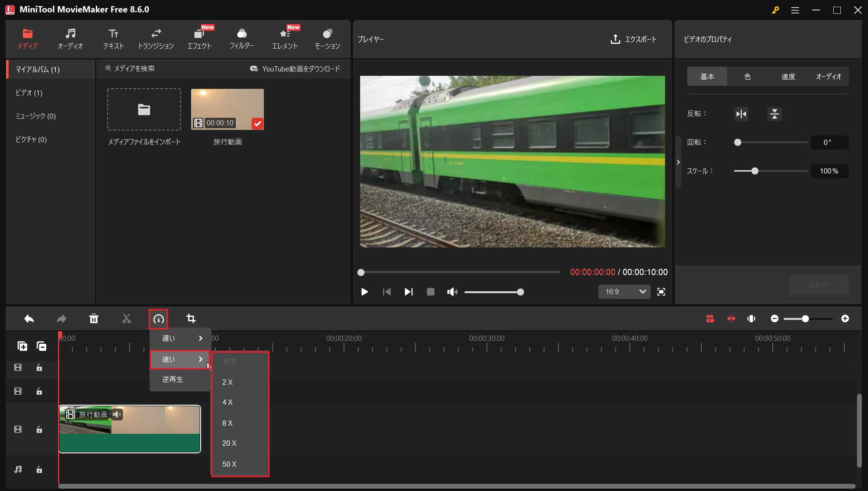
Task: Open the speed controller icon on the timeline toolbar
Action: (158, 318)
